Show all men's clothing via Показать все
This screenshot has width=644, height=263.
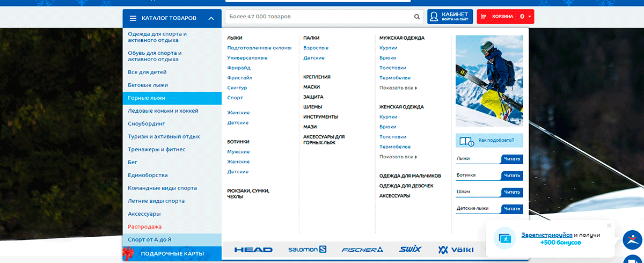[x=398, y=87]
